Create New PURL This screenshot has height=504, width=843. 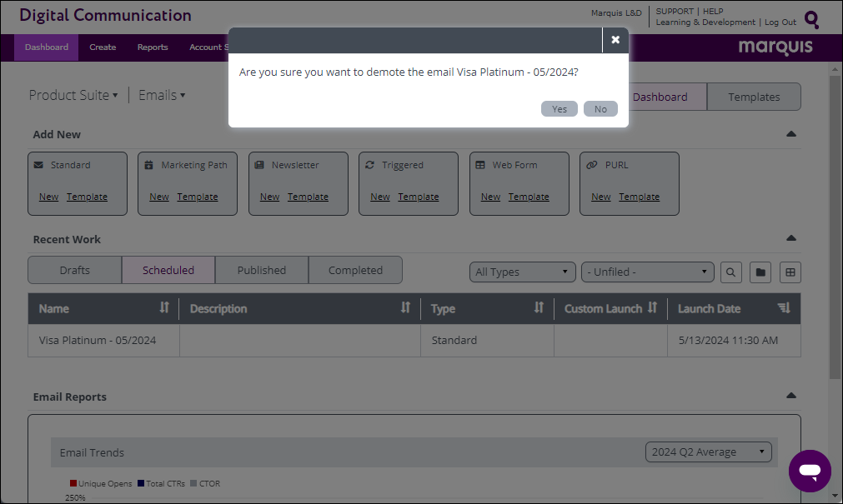coord(601,197)
